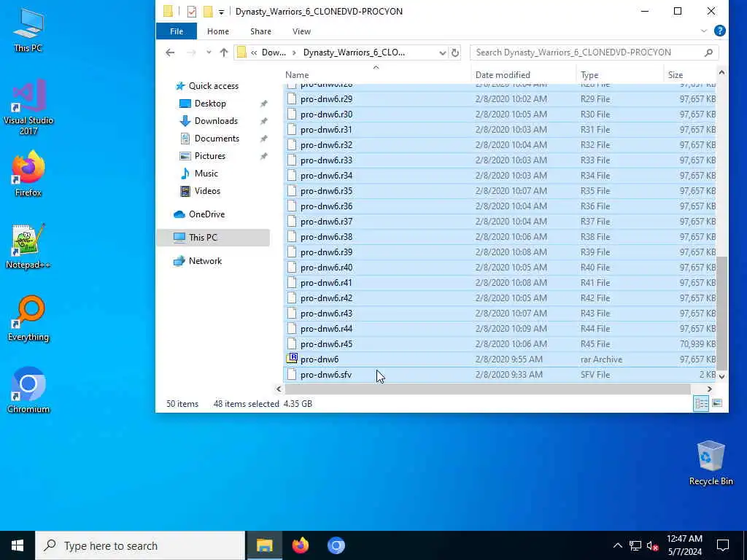Open Desktop in navigation pane
Screen dimensions: 747x560
coord(210,104)
